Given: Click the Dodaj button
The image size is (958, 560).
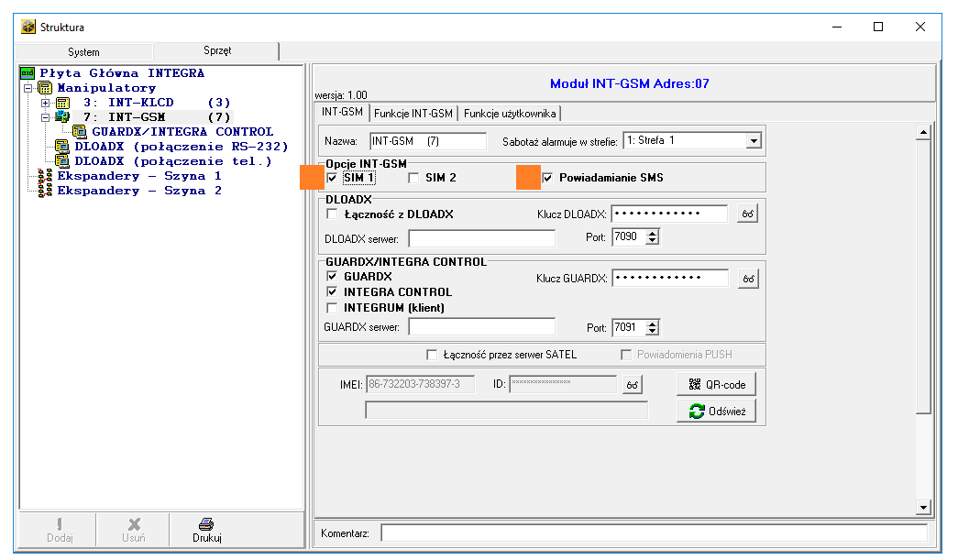Looking at the screenshot, I should tap(60, 530).
